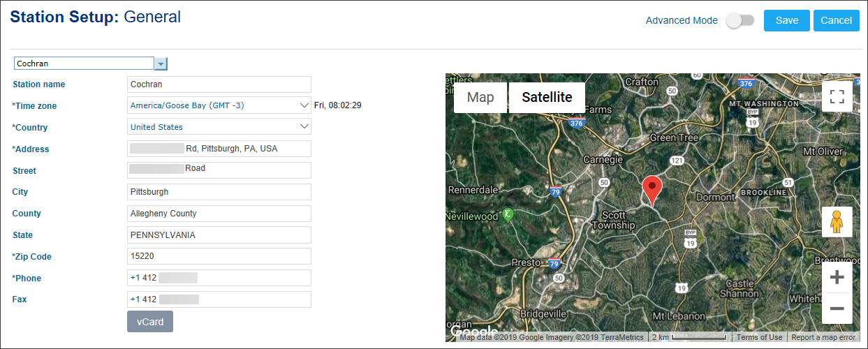Click the Address input field
Viewport: 868px width, 349px height.
tap(219, 149)
